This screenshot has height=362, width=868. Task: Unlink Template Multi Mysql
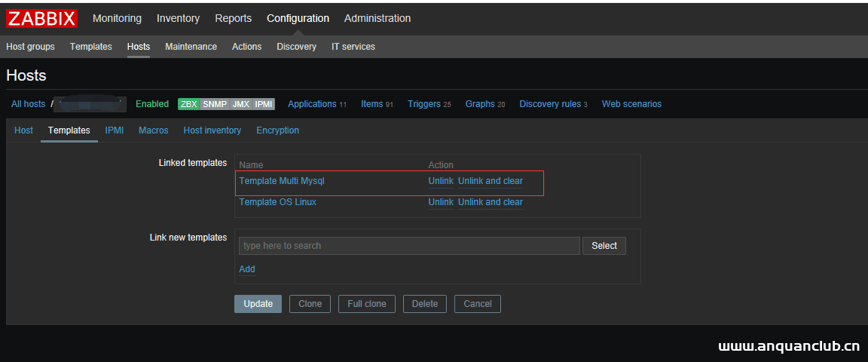tap(441, 181)
